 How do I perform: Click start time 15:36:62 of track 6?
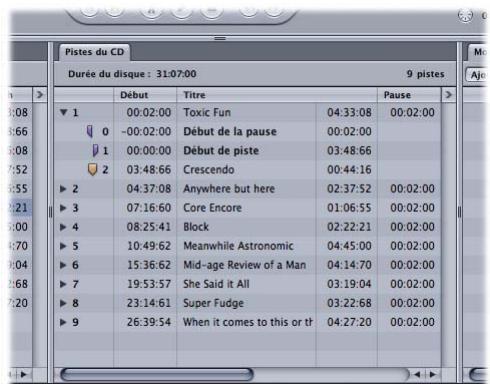pos(149,265)
